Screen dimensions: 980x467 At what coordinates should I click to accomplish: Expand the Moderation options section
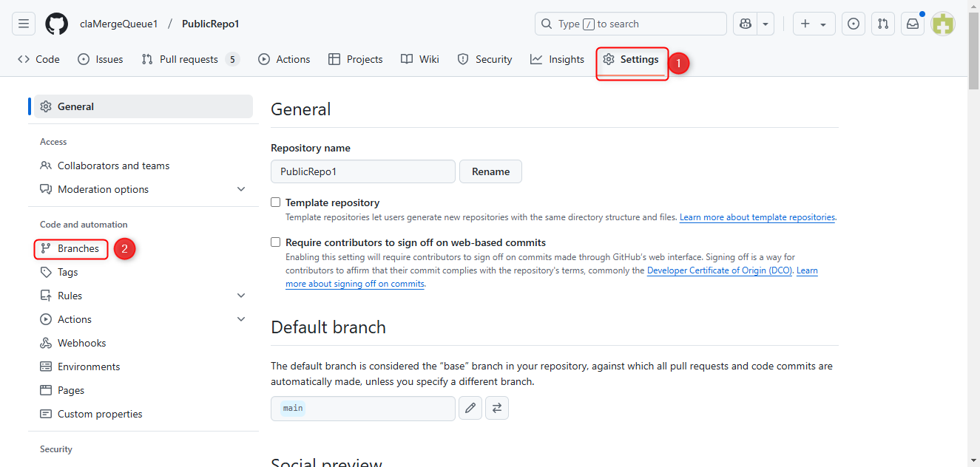click(240, 189)
